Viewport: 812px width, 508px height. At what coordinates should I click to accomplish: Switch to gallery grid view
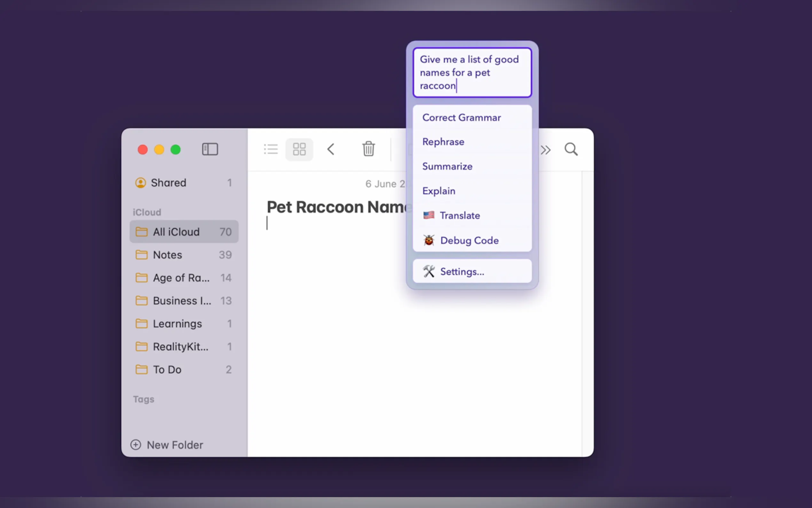coord(299,149)
